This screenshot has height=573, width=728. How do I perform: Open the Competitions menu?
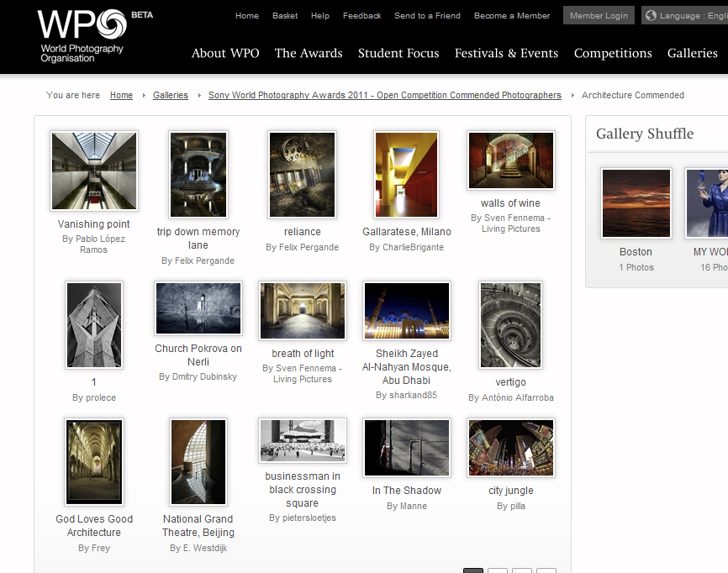coord(613,53)
